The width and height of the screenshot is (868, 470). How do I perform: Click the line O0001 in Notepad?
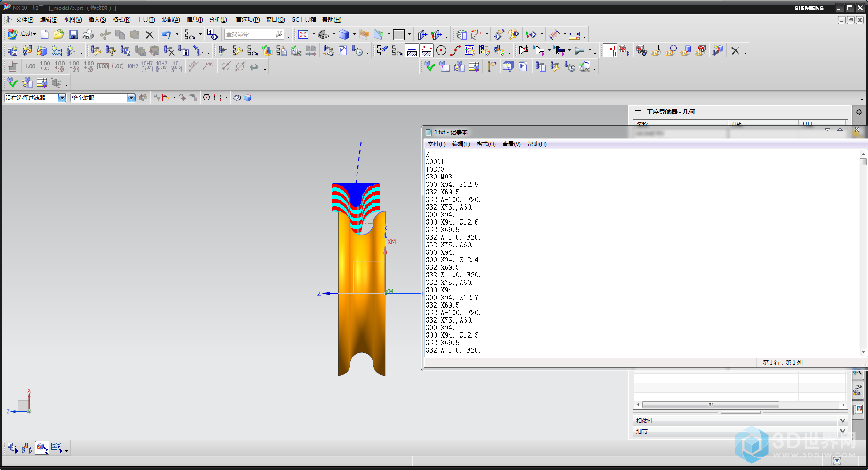(x=435, y=162)
